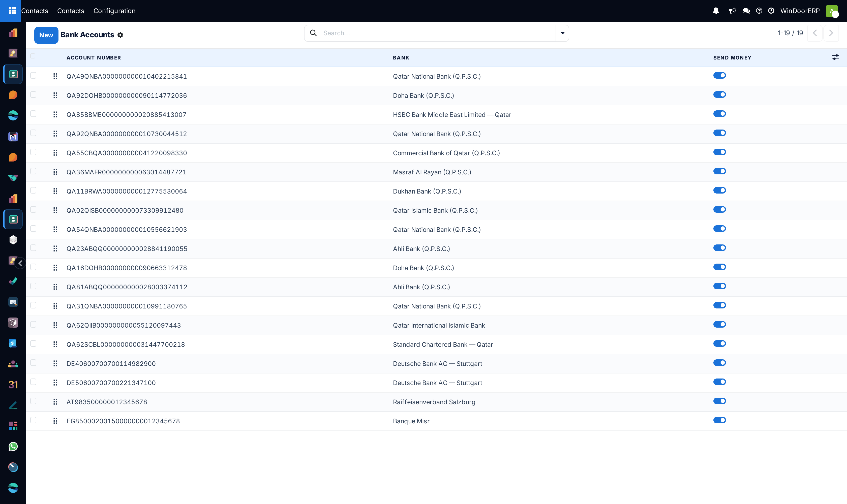847x504 pixels.
Task: Toggle Send Money for Qatar Islamic Bank
Action: click(x=719, y=210)
